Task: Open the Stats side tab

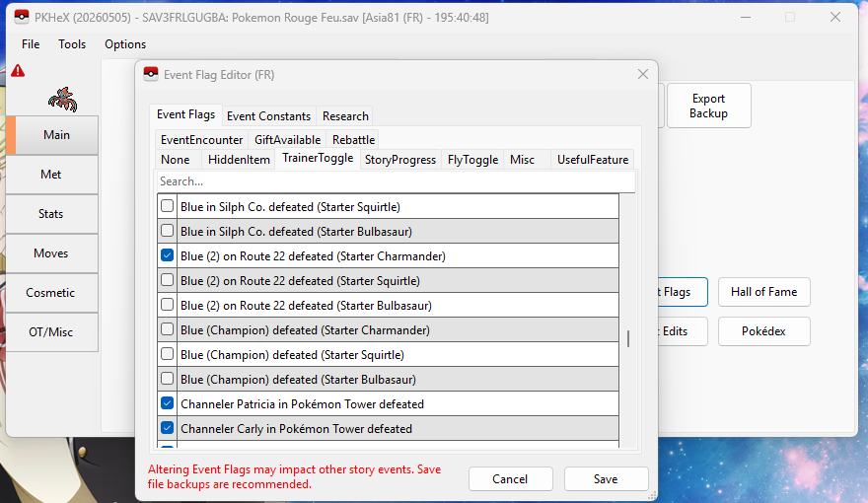Action: click(51, 214)
